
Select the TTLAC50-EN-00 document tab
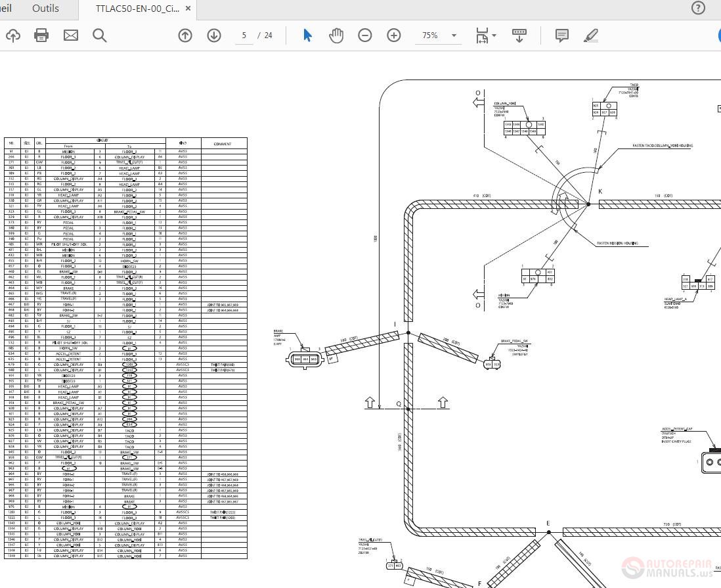[137, 9]
